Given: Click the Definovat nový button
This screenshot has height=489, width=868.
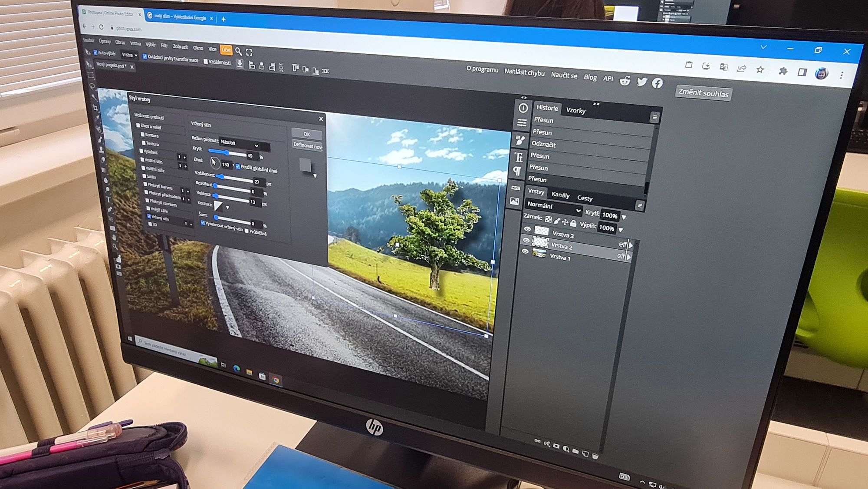Looking at the screenshot, I should [307, 146].
